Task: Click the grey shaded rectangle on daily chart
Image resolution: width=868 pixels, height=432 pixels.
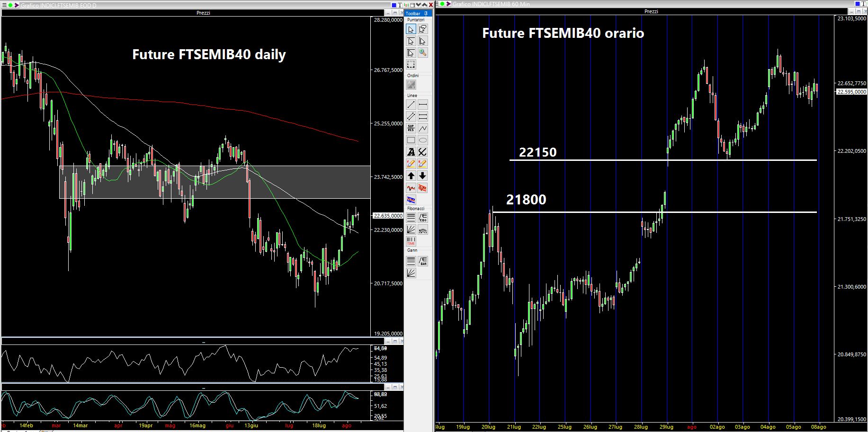Action: pyautogui.click(x=215, y=182)
